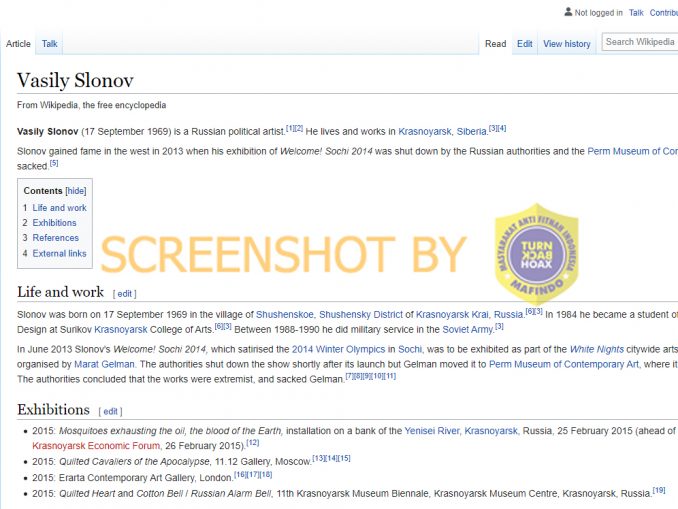Jump to Exhibitions in Contents
This screenshot has height=509, width=678.
click(x=54, y=223)
